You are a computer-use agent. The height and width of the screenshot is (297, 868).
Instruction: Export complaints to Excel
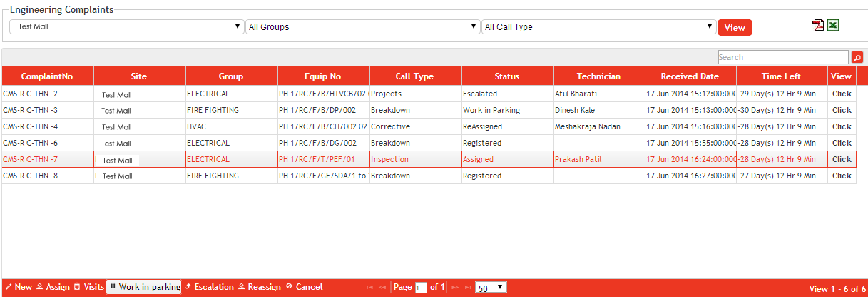coord(832,26)
